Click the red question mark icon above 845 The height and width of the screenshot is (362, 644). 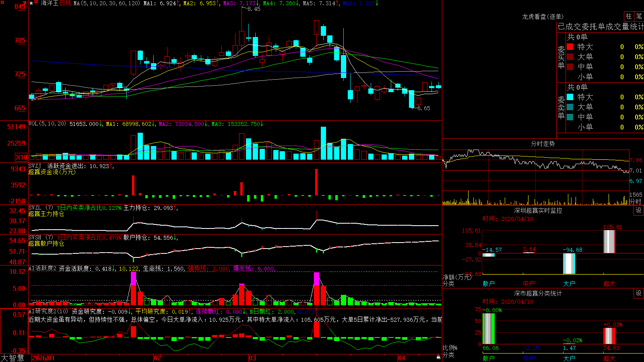click(x=25, y=3)
